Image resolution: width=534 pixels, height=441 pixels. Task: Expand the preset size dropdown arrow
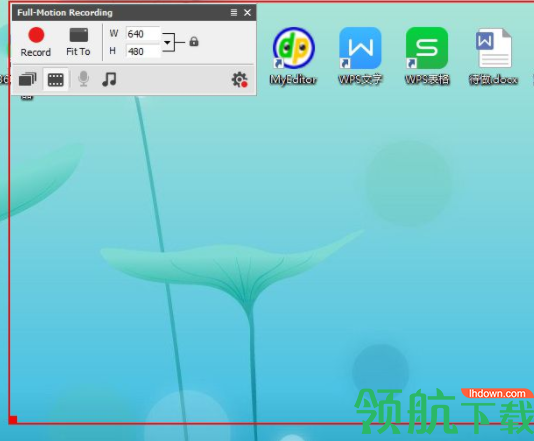[167, 43]
